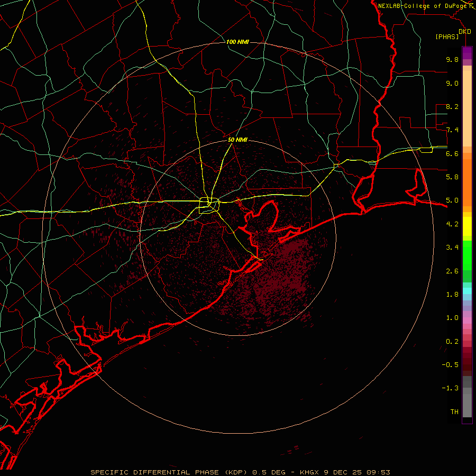This screenshot has height=476, width=476.
Task: Click the 7.4 legend value
Action: [x=452, y=130]
